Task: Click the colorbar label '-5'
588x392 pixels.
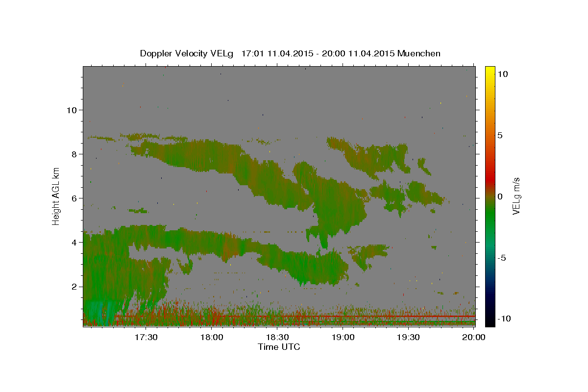Action: (x=501, y=257)
